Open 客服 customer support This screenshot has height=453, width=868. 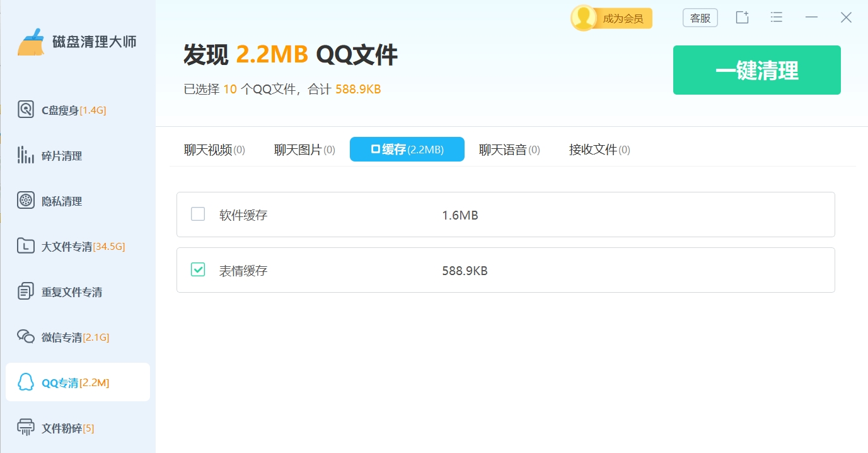point(700,17)
